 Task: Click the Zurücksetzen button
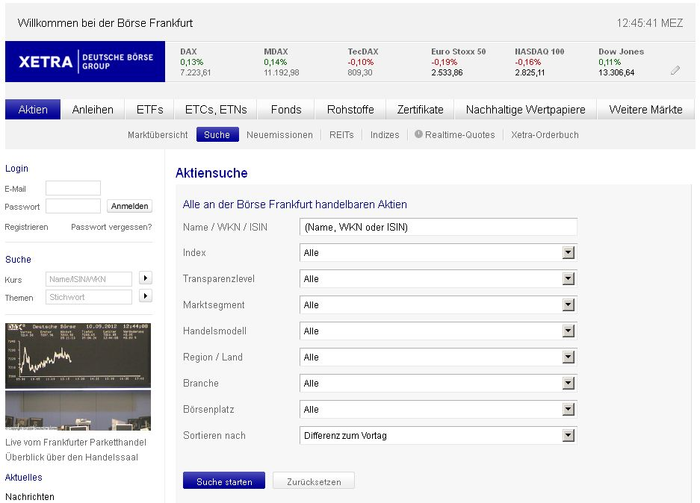pyautogui.click(x=314, y=481)
